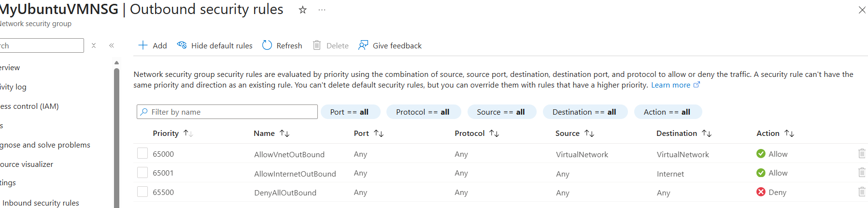Click trash icon for DenyAllOutBound rule

[861, 192]
